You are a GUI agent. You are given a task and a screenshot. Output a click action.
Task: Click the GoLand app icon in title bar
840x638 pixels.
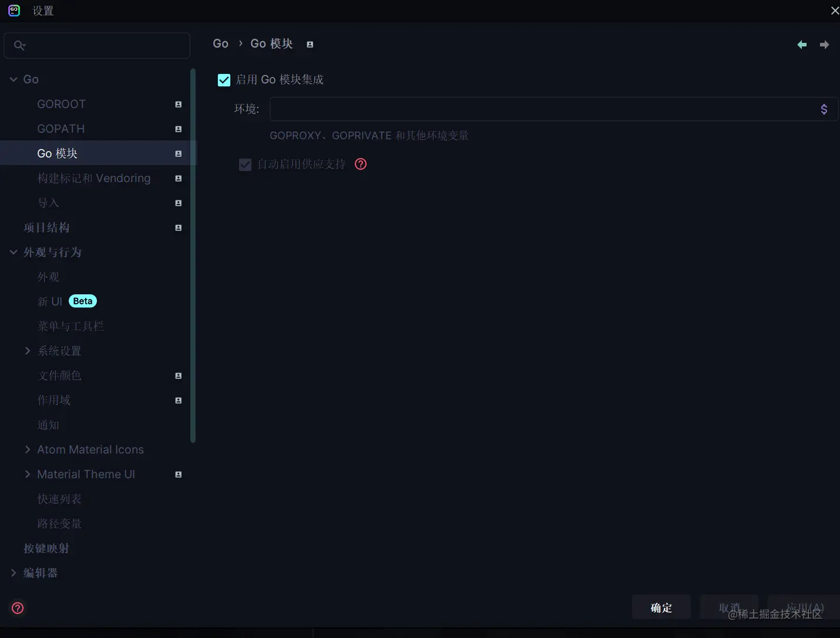click(14, 10)
